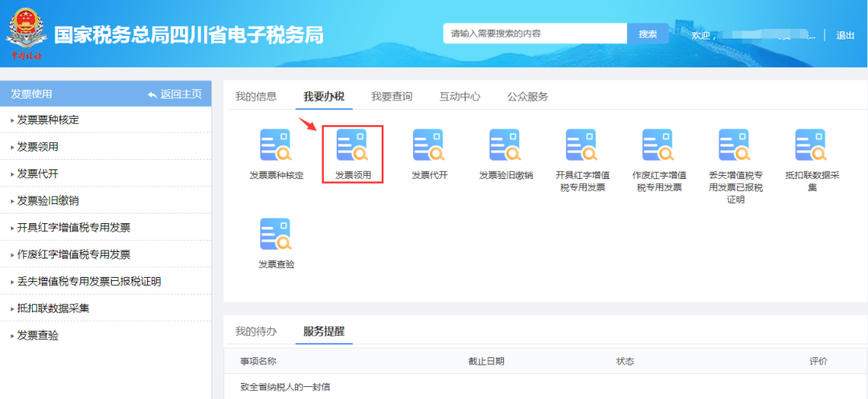868x399 pixels.
Task: Switch to the 我要办税 tab
Action: (324, 96)
